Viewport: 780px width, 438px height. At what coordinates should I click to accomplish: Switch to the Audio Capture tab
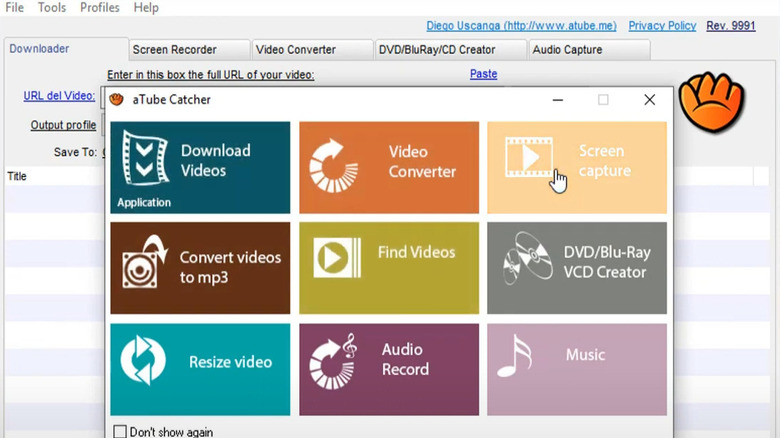pos(588,49)
